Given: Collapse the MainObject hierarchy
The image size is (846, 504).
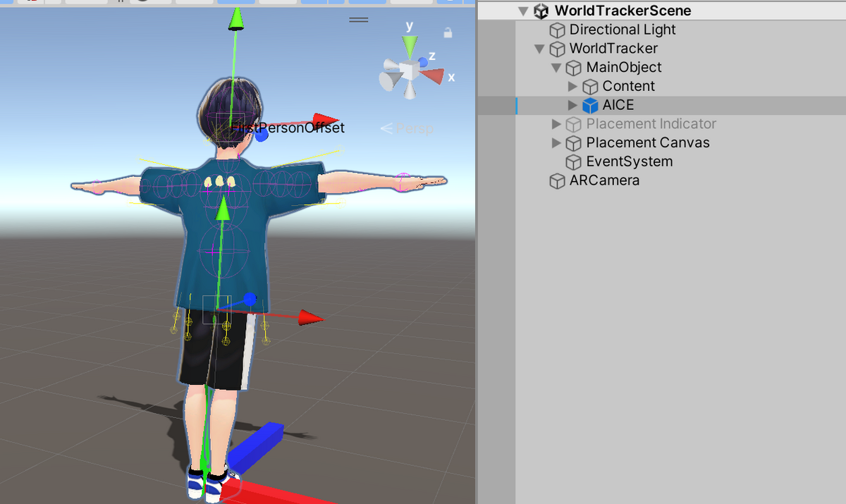Looking at the screenshot, I should tap(556, 67).
